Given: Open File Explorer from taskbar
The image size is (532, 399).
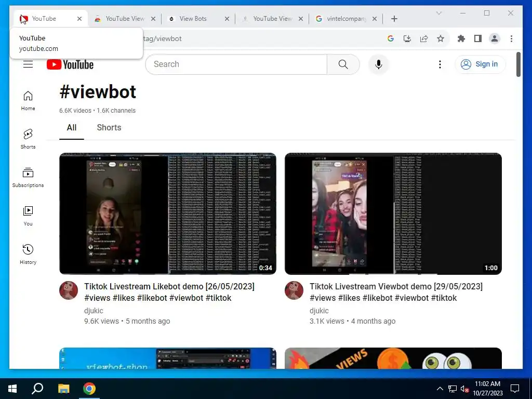Looking at the screenshot, I should pos(63,389).
